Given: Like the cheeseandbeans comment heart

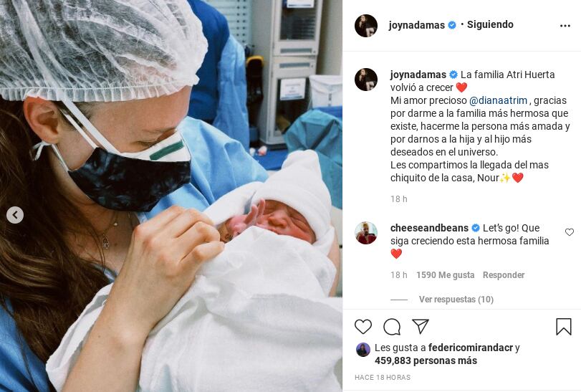Looking at the screenshot, I should (x=570, y=232).
